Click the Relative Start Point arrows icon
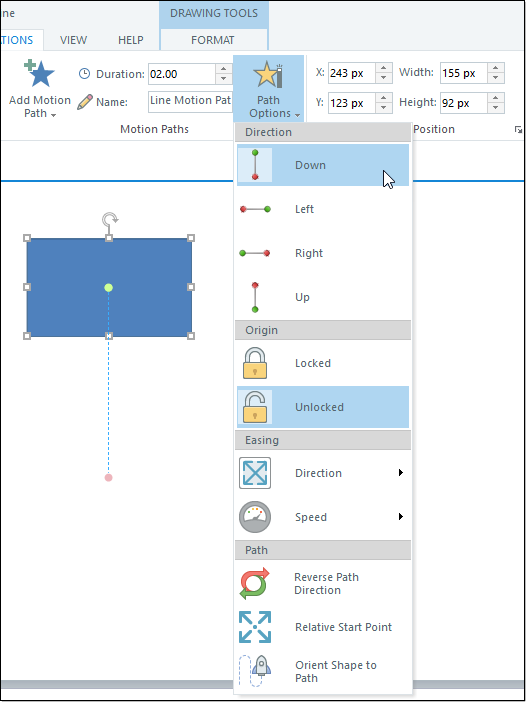 255,627
